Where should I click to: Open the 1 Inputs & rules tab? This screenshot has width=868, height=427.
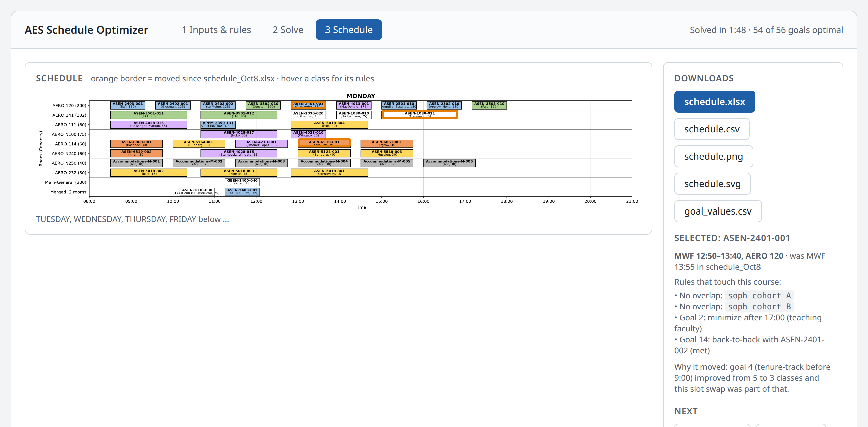[x=216, y=30]
